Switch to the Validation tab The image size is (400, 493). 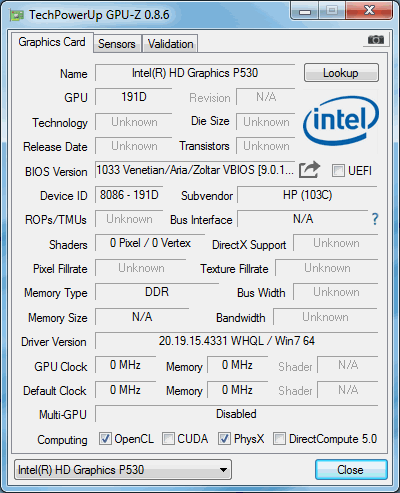pyautogui.click(x=170, y=44)
